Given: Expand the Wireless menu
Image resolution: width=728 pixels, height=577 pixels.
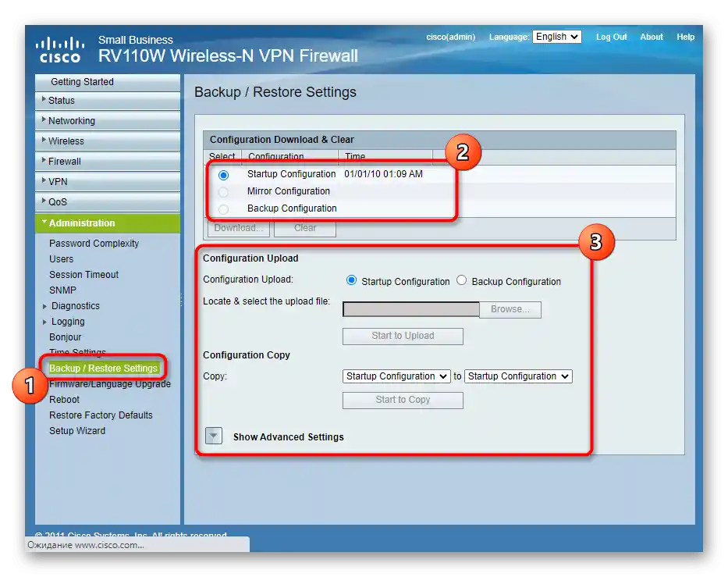Looking at the screenshot, I should point(107,141).
